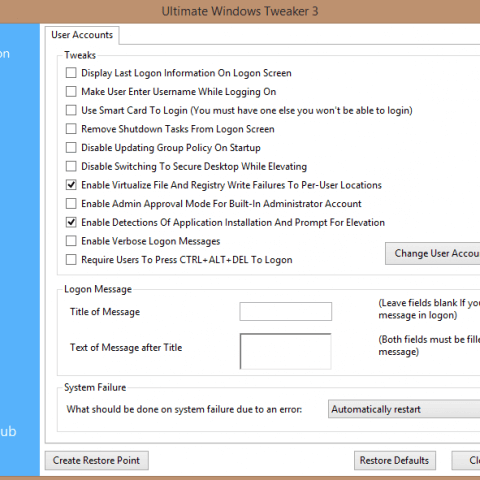Screen dimensions: 480x480
Task: Enable Verbose Logon Messages checkbox
Action: [x=71, y=241]
